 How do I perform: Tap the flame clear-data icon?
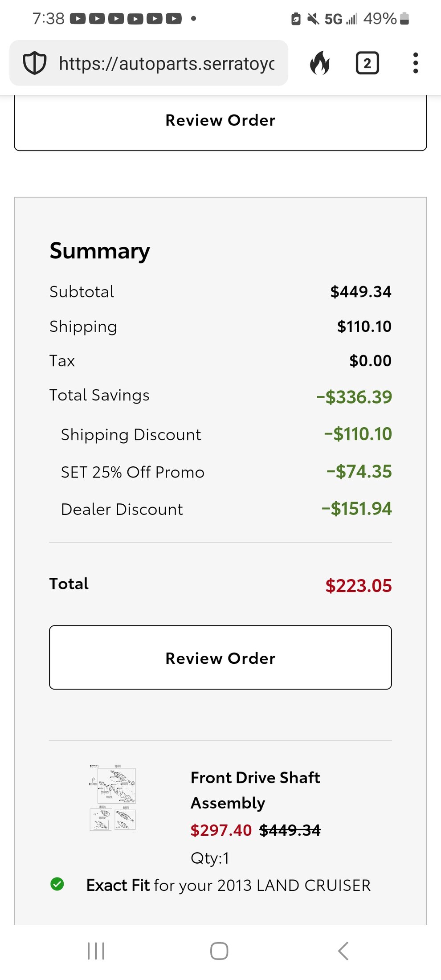point(320,63)
